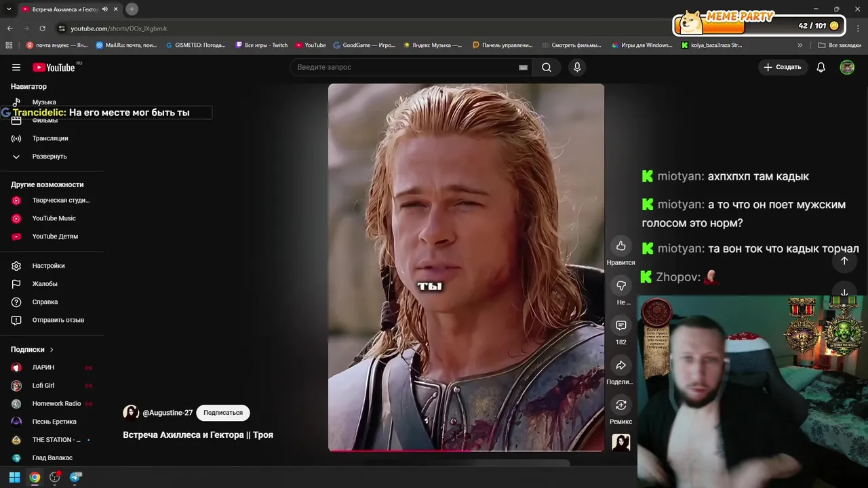The height and width of the screenshot is (488, 868).
Task: Start voice search with the microphone
Action: (x=577, y=67)
